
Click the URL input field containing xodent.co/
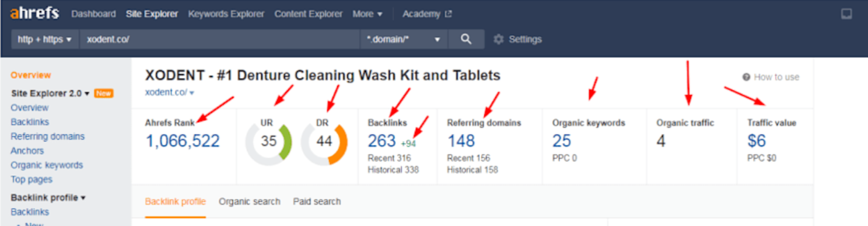point(220,39)
